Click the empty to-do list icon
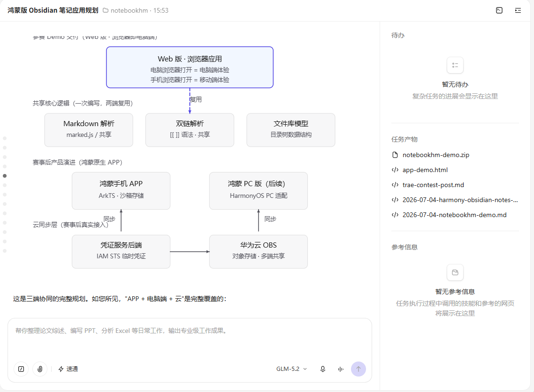This screenshot has width=534, height=392. click(455, 65)
